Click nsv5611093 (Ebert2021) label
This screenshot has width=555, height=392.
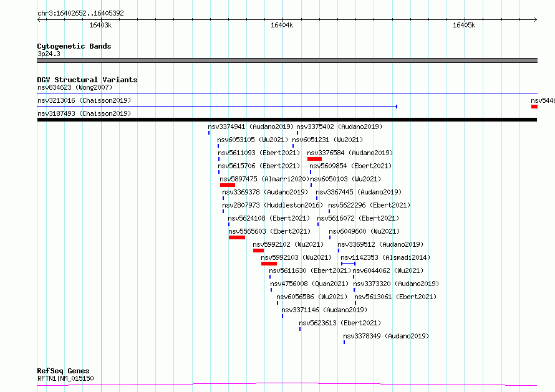[259, 153]
